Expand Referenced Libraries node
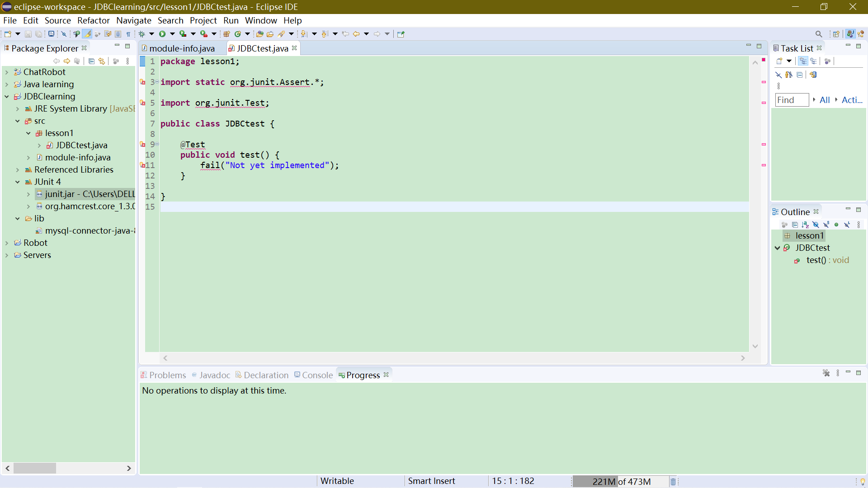868x488 pixels. click(x=18, y=169)
